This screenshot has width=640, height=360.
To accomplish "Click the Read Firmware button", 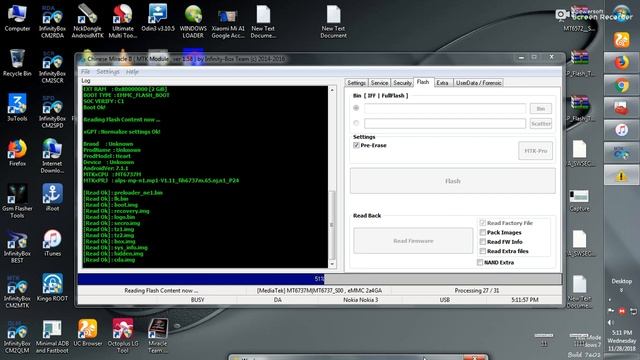I will [x=413, y=241].
